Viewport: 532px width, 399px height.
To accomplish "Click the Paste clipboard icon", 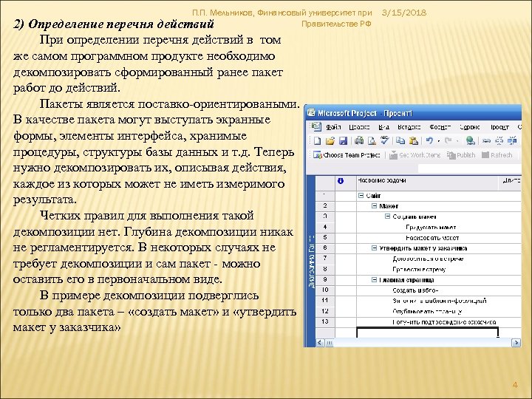I will pyautogui.click(x=414, y=140).
